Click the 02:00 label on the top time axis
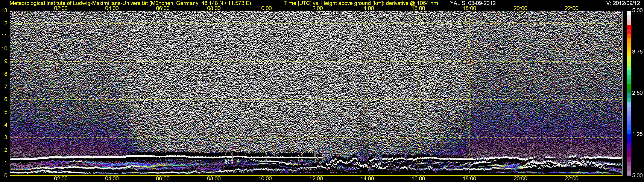 point(61,8)
